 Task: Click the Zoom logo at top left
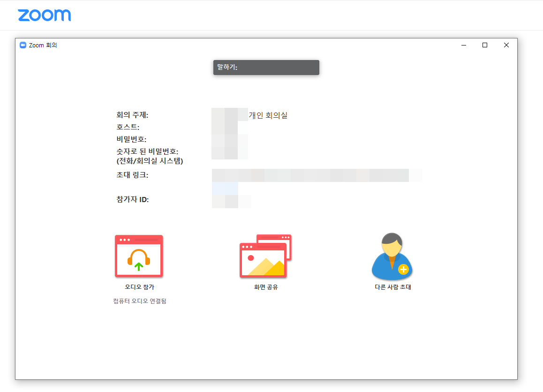pos(45,15)
